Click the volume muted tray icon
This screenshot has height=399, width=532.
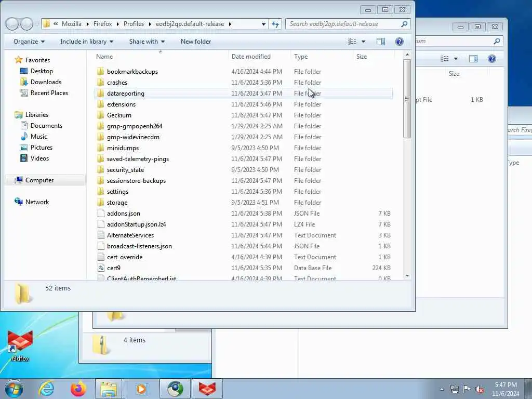click(480, 389)
